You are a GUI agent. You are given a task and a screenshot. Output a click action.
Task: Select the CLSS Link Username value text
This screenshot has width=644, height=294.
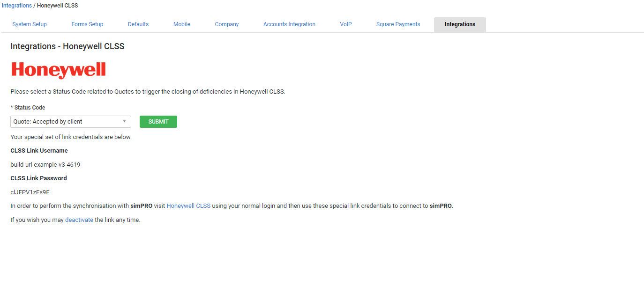(x=45, y=164)
